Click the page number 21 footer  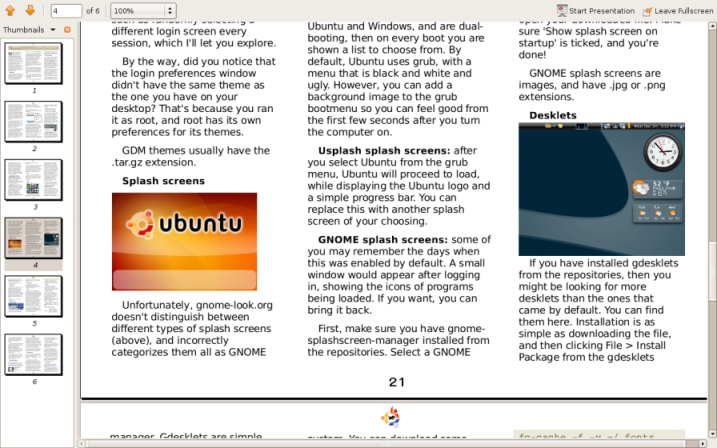[x=396, y=382]
